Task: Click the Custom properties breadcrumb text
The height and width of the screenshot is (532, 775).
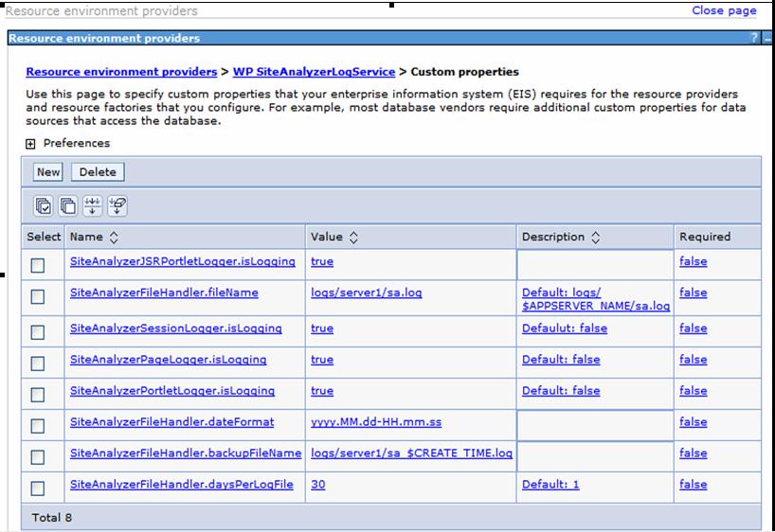Action: tap(464, 72)
